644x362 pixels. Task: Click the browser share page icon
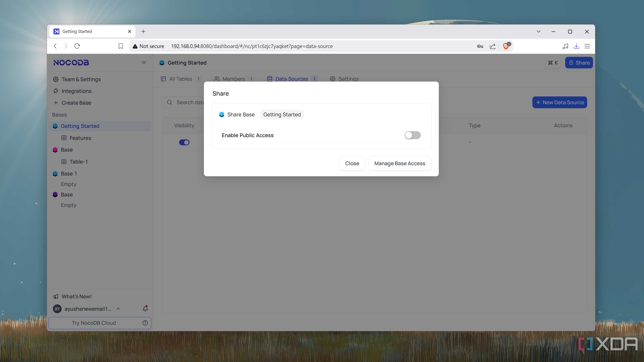(x=493, y=46)
